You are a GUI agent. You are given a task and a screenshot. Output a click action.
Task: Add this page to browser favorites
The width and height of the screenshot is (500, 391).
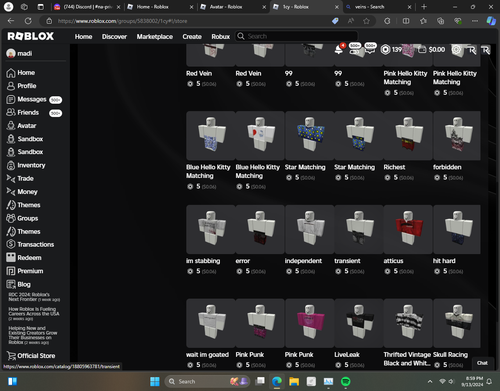[x=366, y=21]
